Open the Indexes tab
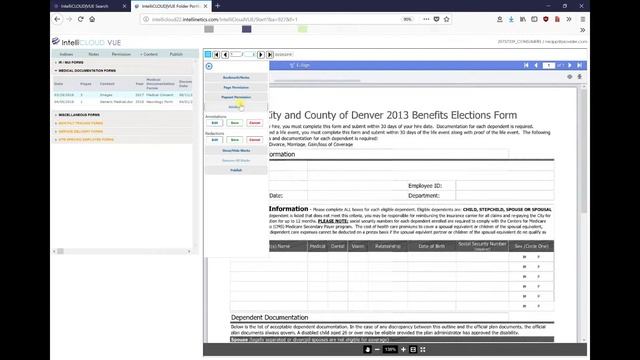 pyautogui.click(x=66, y=54)
